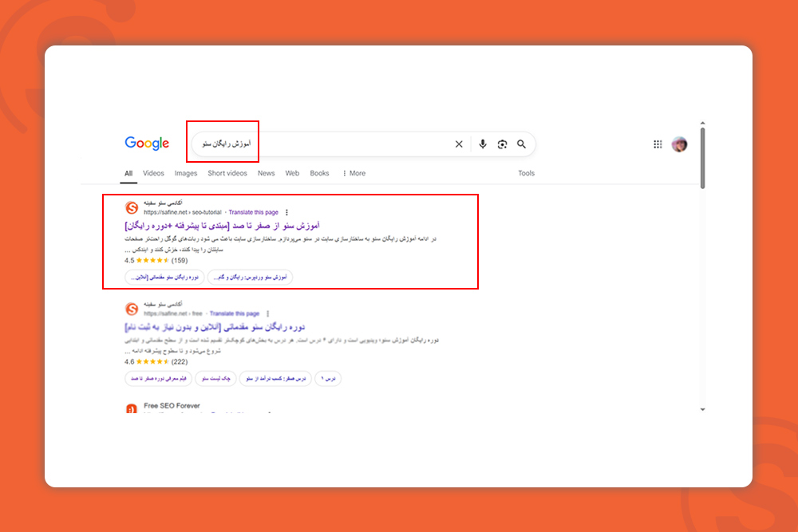Open the safine.net free course title link
Viewport: 798px width, 532px height.
tap(215, 326)
